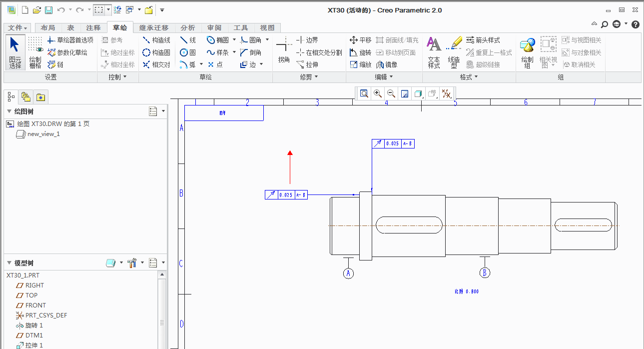Click the open folder icon in quick access

coord(37,10)
